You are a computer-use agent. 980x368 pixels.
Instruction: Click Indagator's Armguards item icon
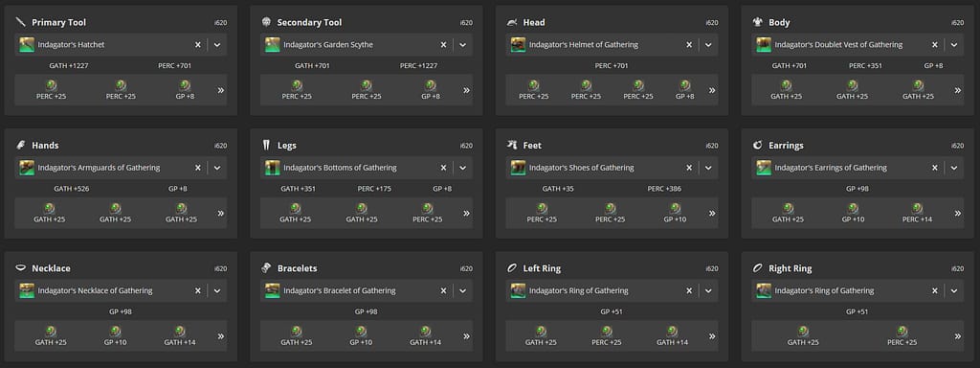[x=27, y=168]
